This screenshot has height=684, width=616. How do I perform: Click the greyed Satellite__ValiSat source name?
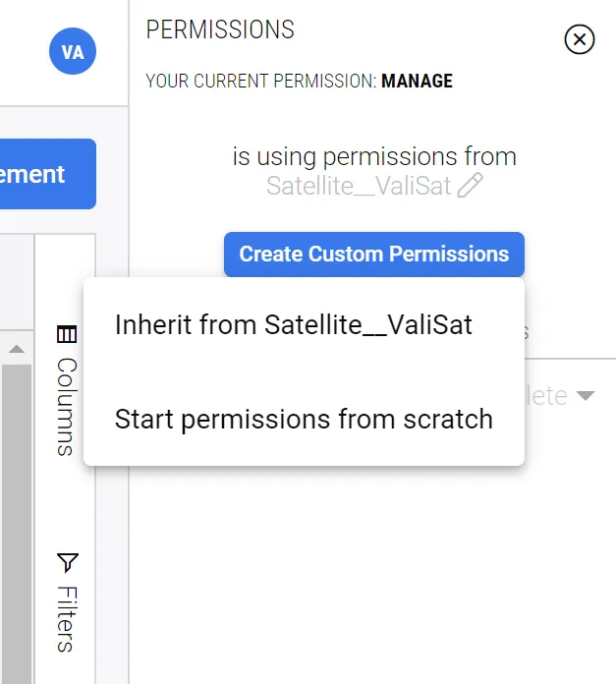pyautogui.click(x=359, y=186)
